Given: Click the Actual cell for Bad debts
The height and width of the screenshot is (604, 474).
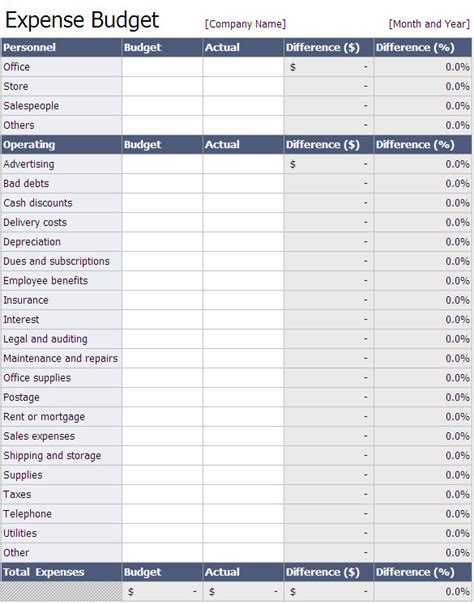Looking at the screenshot, I should 243,183.
